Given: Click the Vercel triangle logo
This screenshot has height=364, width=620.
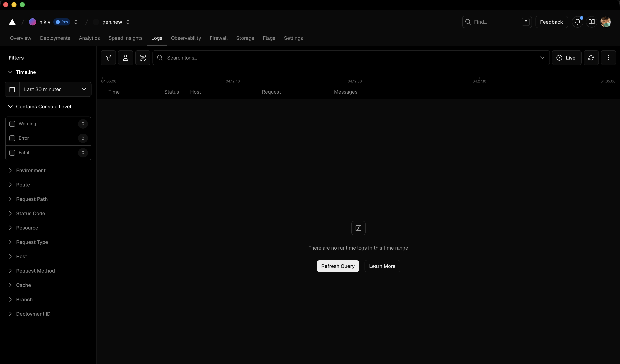Looking at the screenshot, I should click(x=12, y=22).
